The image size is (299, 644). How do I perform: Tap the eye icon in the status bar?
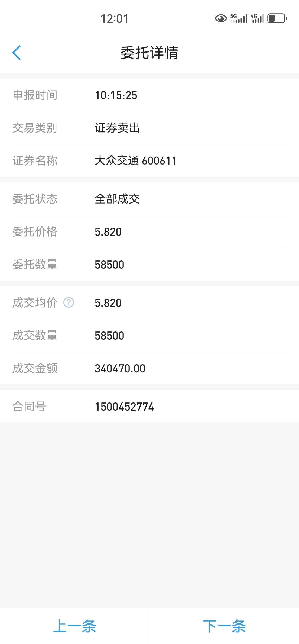pyautogui.click(x=221, y=18)
